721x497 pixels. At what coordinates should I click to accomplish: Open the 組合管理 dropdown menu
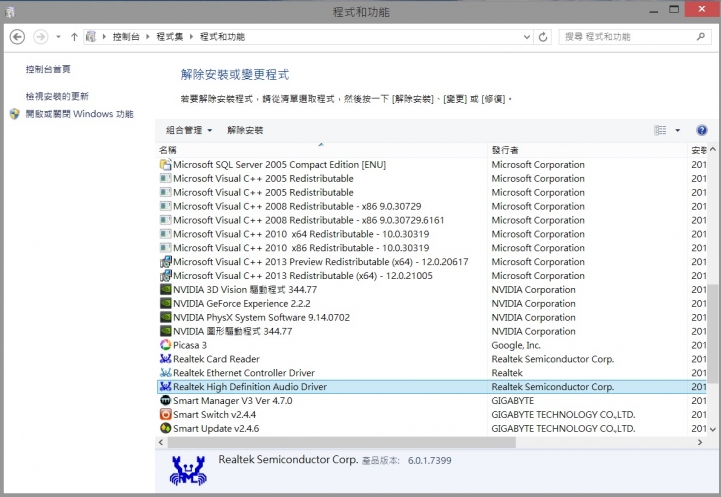click(189, 130)
